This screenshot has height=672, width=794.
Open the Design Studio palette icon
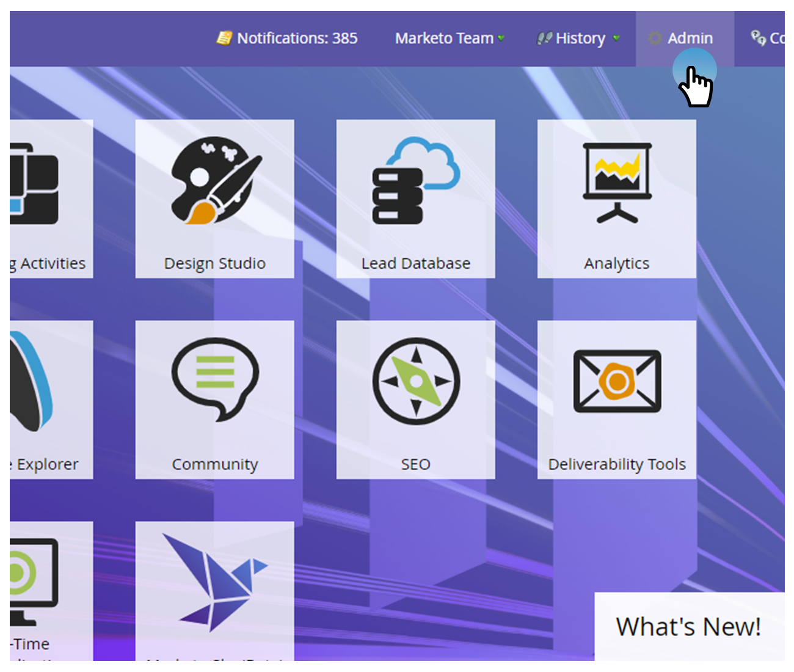click(215, 181)
